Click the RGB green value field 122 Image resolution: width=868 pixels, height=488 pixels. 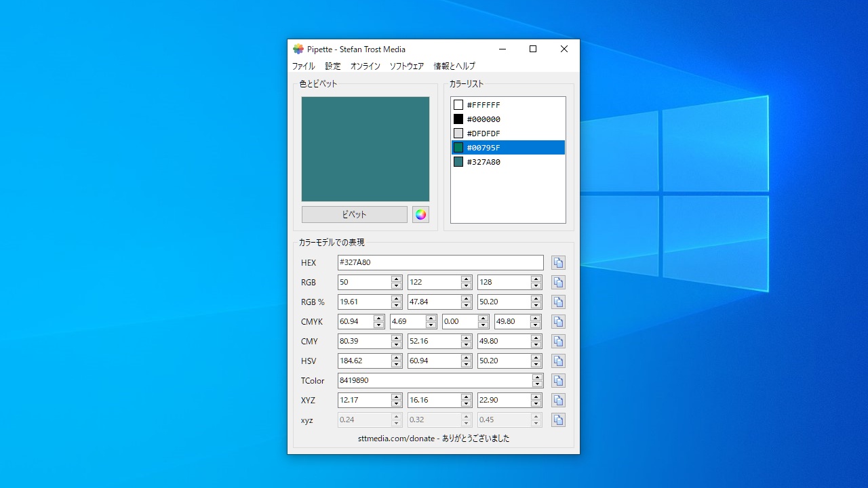[x=435, y=283]
